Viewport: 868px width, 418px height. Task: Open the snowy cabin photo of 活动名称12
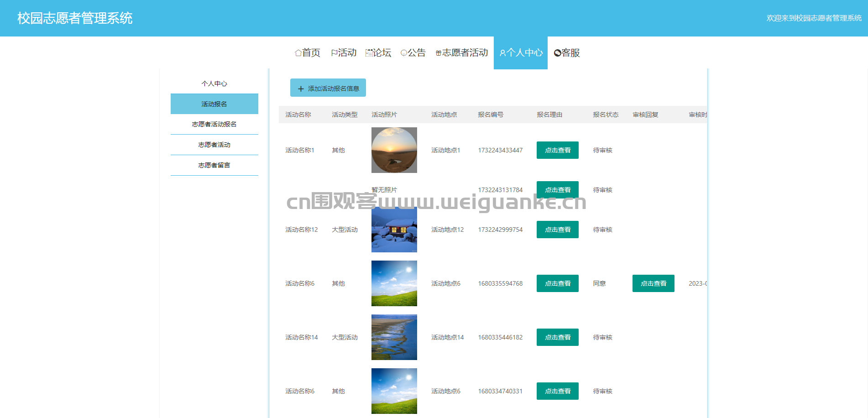coord(394,230)
